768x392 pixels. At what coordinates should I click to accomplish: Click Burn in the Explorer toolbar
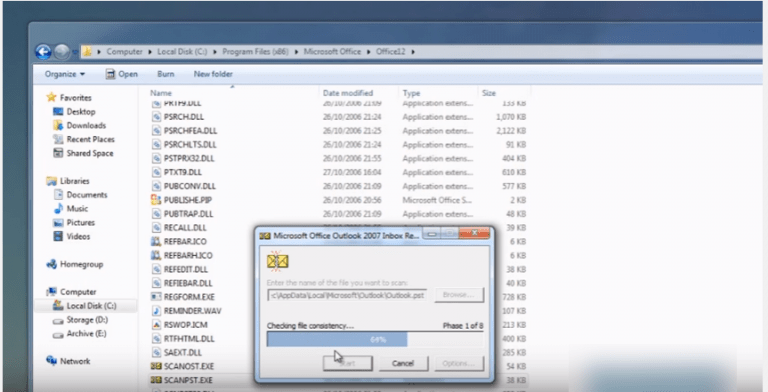(x=166, y=74)
